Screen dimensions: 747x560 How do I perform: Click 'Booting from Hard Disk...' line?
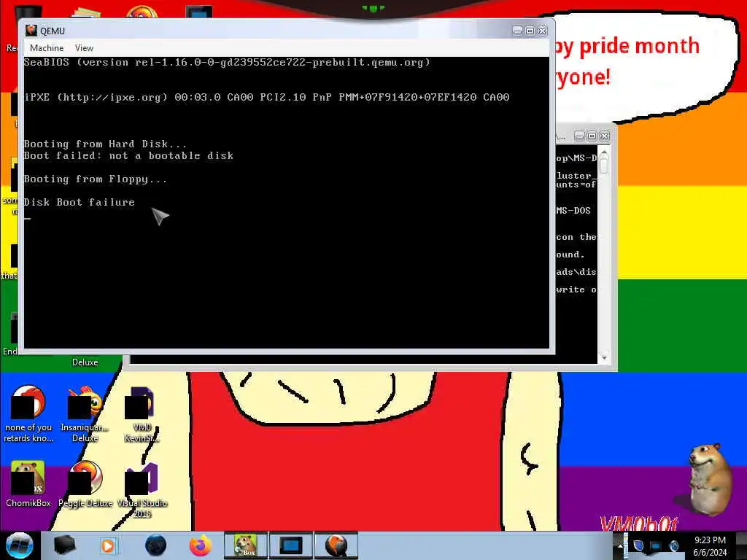(x=105, y=144)
